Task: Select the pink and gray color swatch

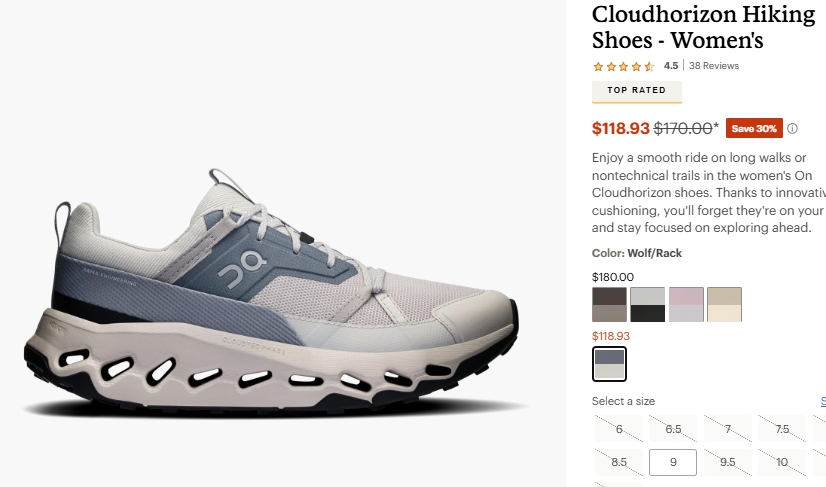Action: click(x=686, y=305)
